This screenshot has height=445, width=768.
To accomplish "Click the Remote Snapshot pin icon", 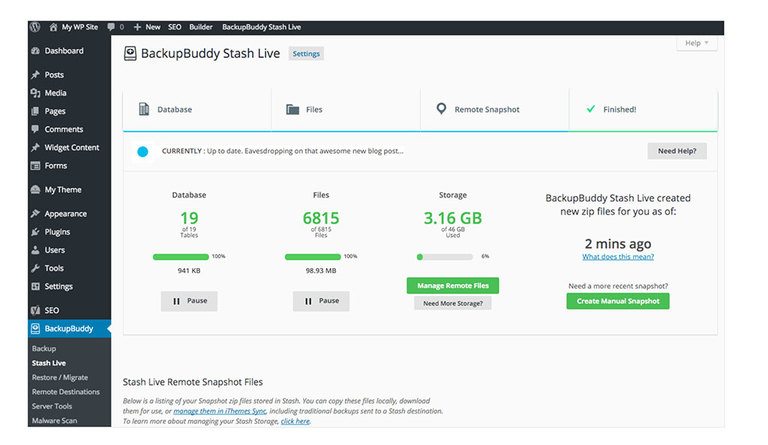I will 441,109.
